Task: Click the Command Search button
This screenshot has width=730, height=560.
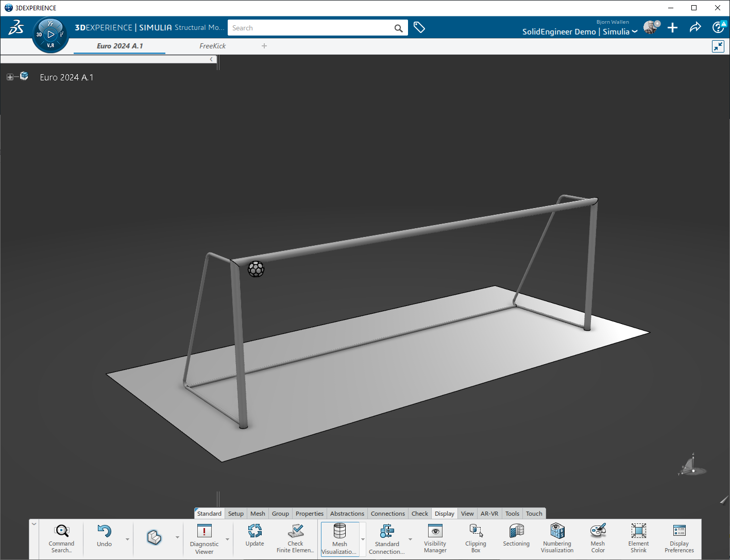Action: pyautogui.click(x=61, y=538)
